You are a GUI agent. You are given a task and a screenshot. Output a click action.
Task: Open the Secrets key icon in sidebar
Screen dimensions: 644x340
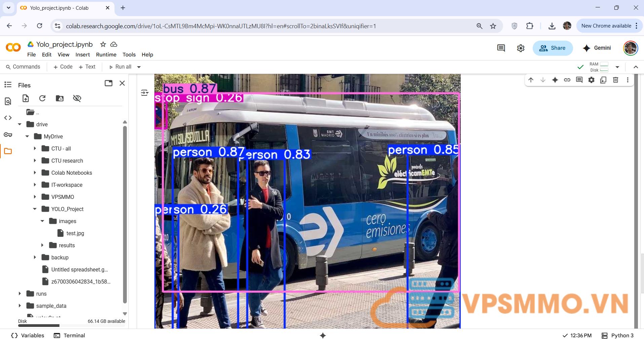(x=8, y=135)
